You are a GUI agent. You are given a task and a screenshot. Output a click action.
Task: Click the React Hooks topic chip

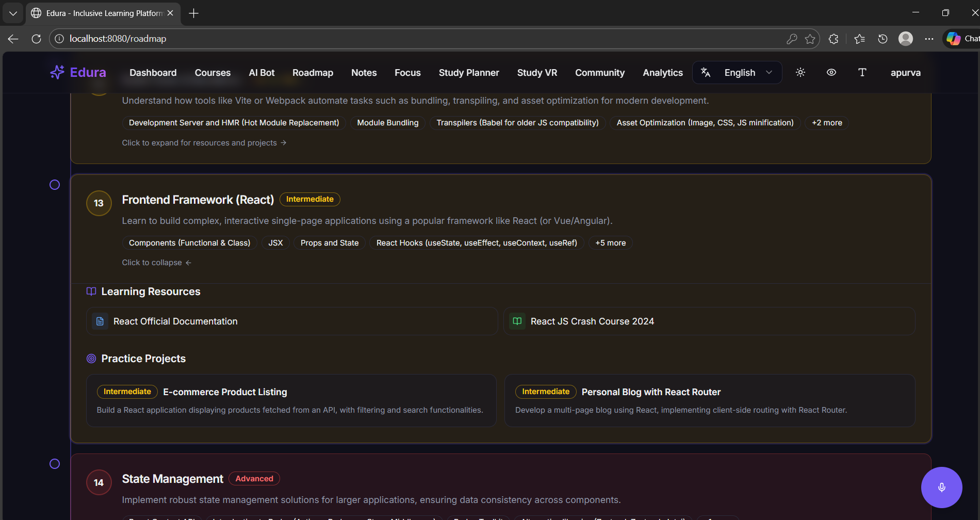477,243
